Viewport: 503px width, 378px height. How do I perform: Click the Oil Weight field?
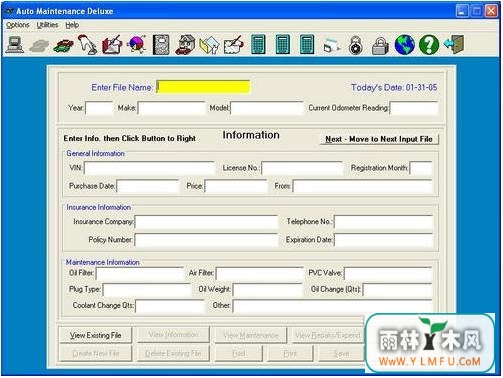pos(268,290)
